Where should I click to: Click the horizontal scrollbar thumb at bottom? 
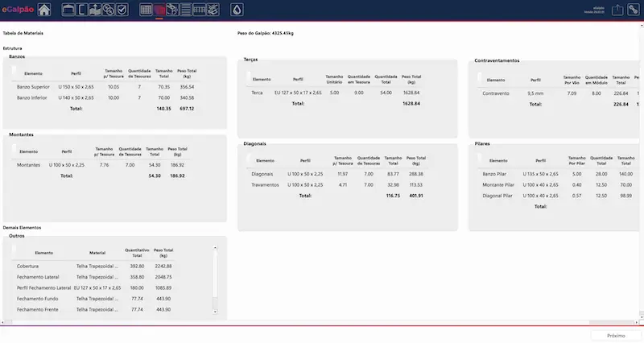coord(612,322)
